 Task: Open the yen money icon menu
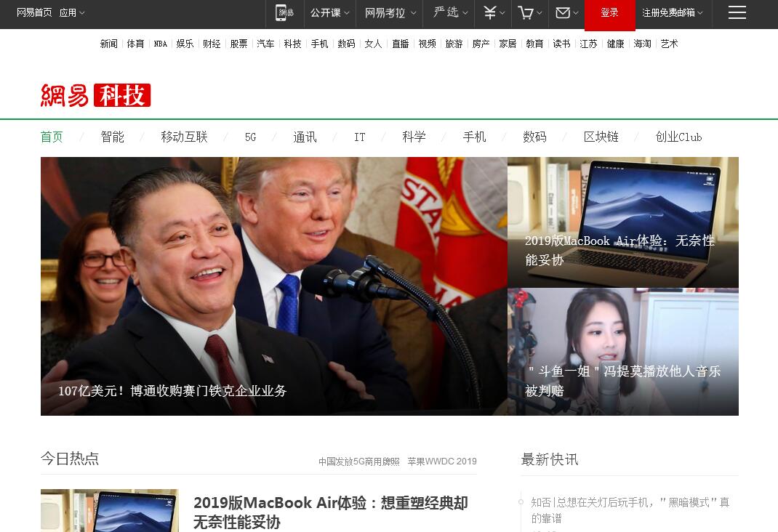[x=493, y=13]
